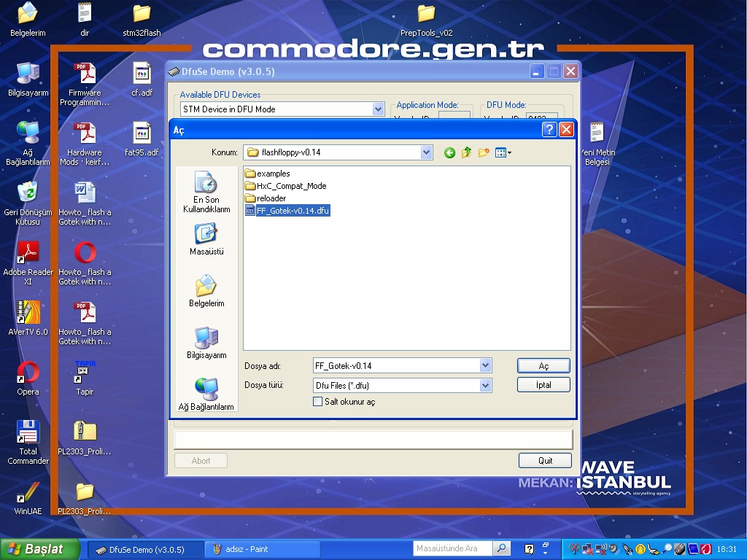Open the Views menu icon in dialog toolbar
Screen dimensions: 747x560
[503, 152]
